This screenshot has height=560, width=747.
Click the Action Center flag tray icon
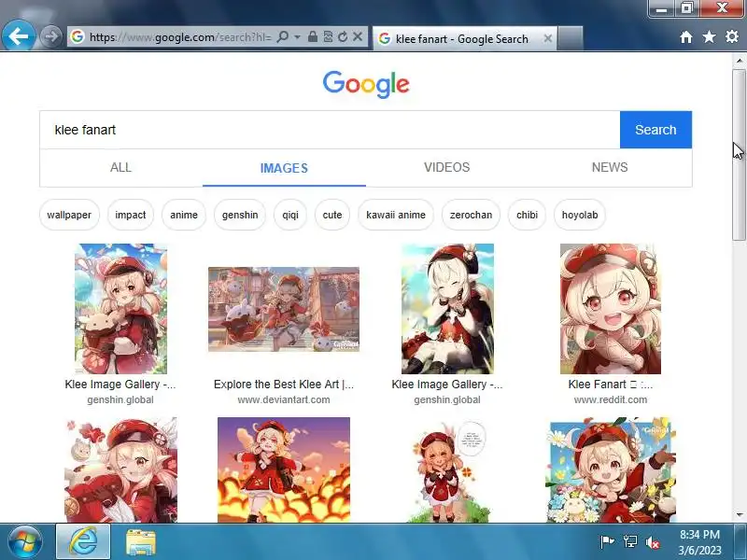607,541
